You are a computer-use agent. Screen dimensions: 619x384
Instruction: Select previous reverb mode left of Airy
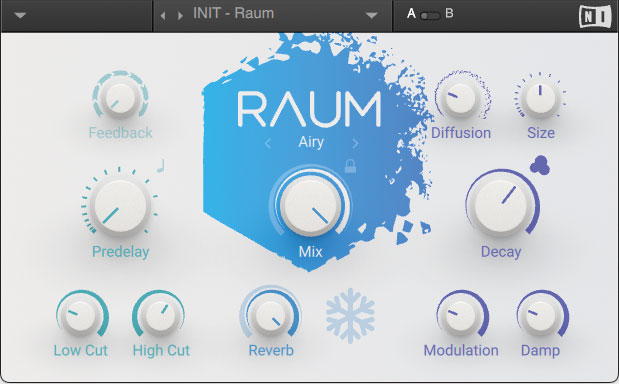pyautogui.click(x=268, y=143)
